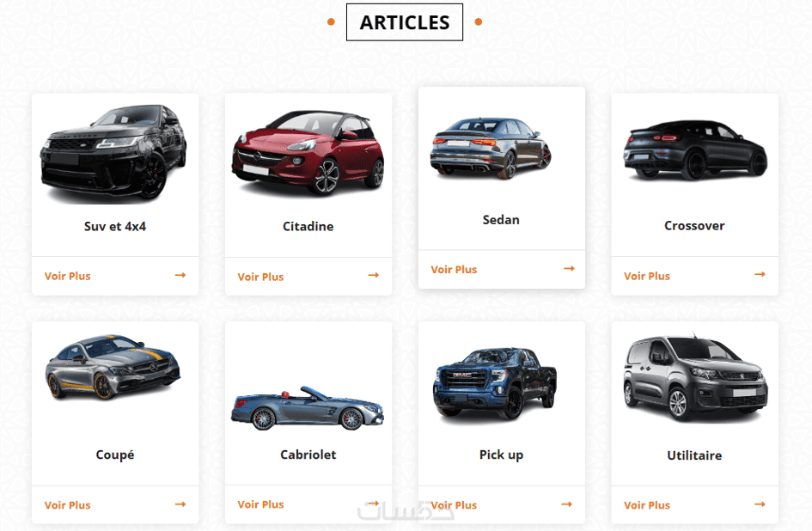Select the convertible Cabriolet car image
The image size is (812, 531).
[308, 408]
